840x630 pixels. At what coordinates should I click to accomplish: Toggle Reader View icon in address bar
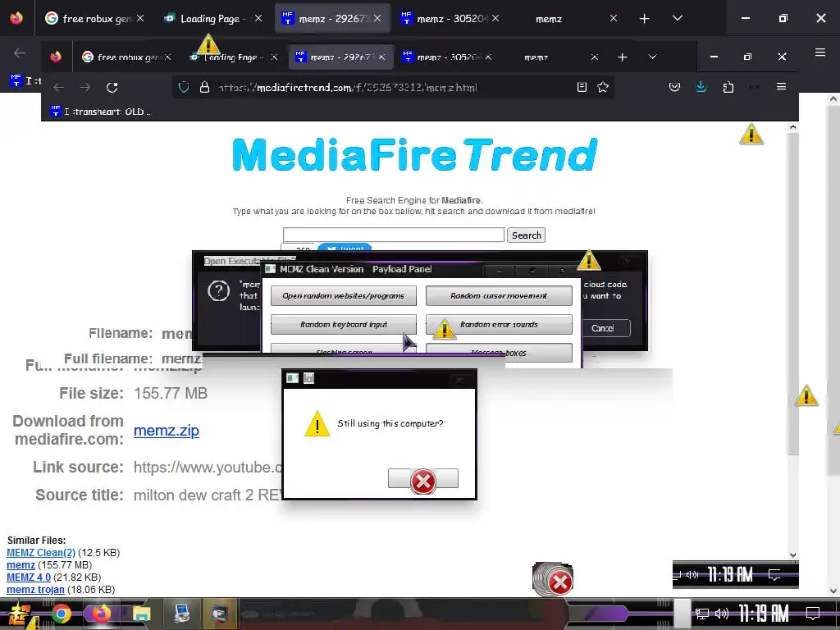pos(582,87)
